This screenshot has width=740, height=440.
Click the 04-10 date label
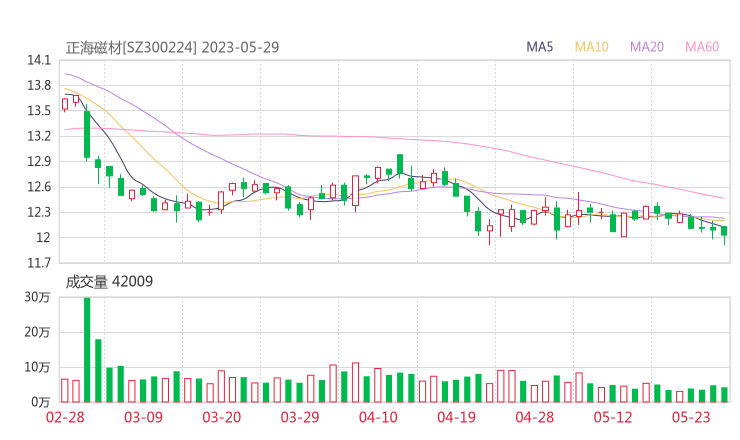click(x=378, y=417)
